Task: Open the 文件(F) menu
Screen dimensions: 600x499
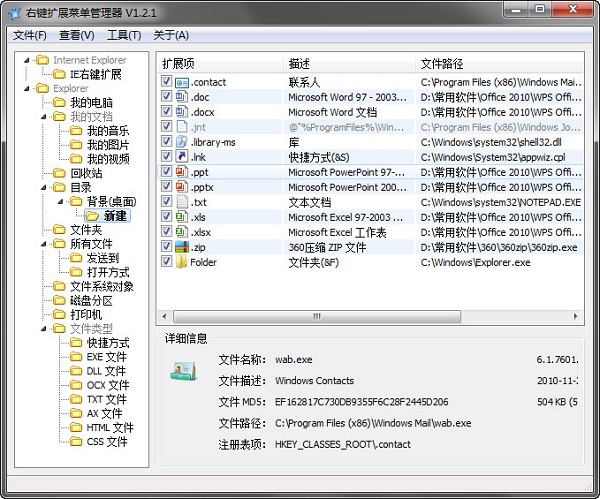Action: (30, 36)
